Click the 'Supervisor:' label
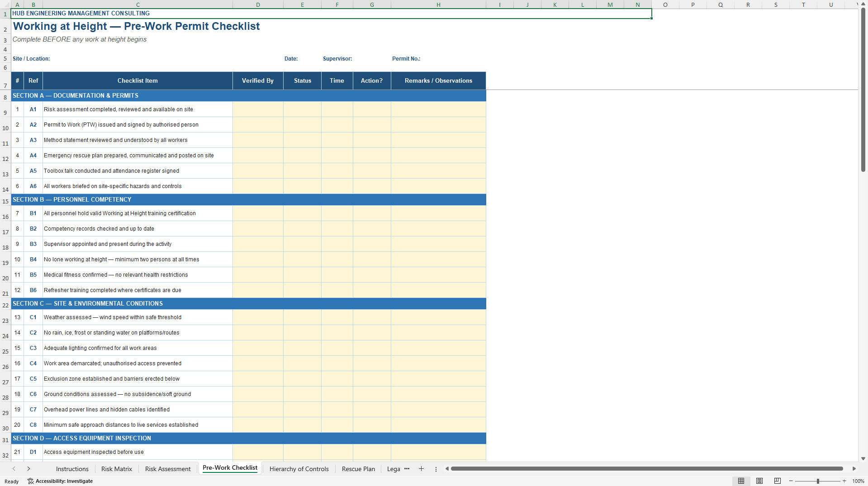This screenshot has height=486, width=868. (x=337, y=59)
